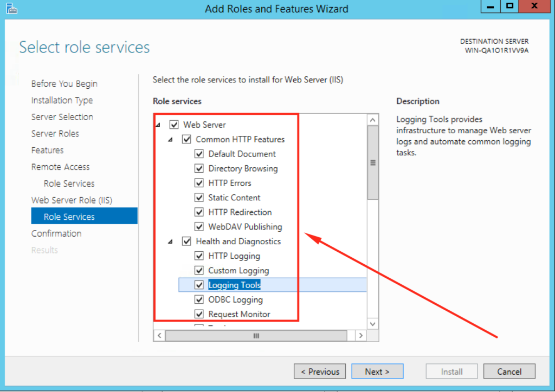Jump to the Confirmation step

pyautogui.click(x=56, y=233)
